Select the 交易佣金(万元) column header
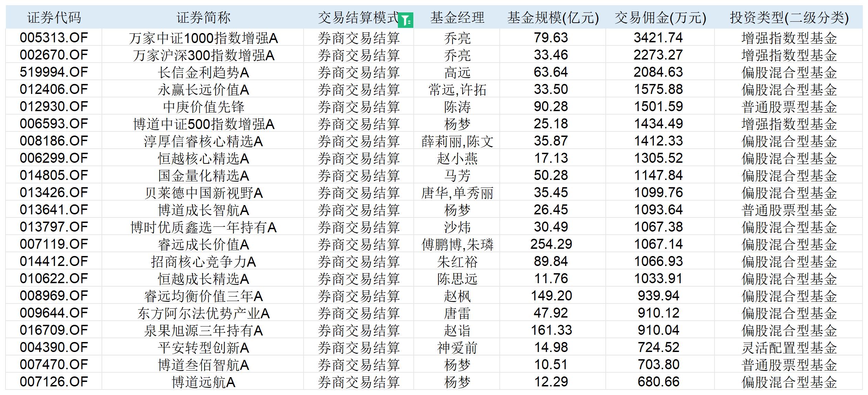Screen dimensions: 868x395 pos(660,18)
